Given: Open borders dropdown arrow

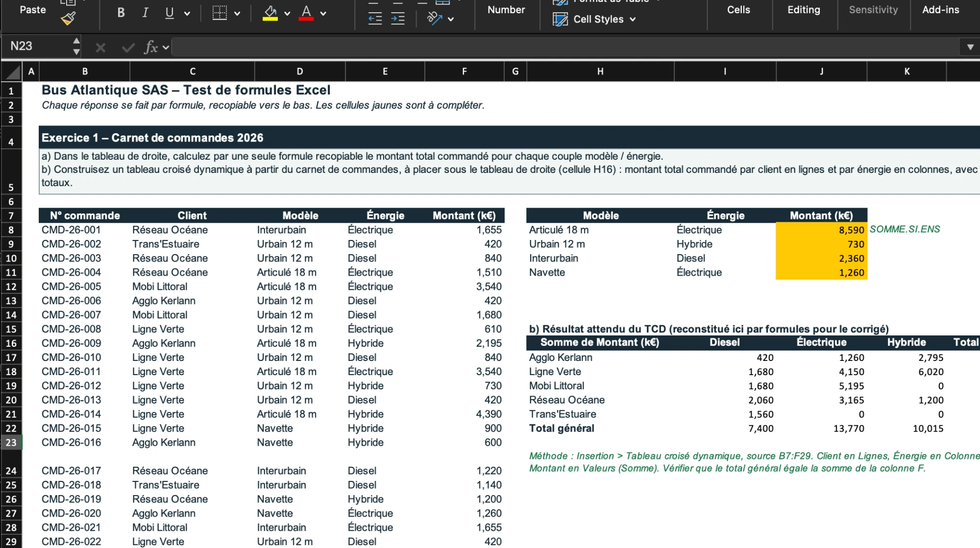Looking at the screenshot, I should 237,14.
